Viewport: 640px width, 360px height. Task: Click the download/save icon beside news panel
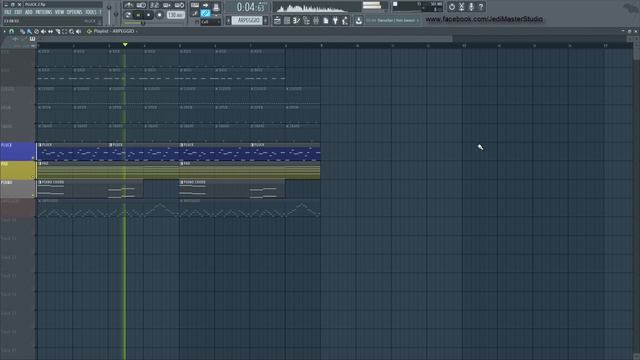point(358,20)
